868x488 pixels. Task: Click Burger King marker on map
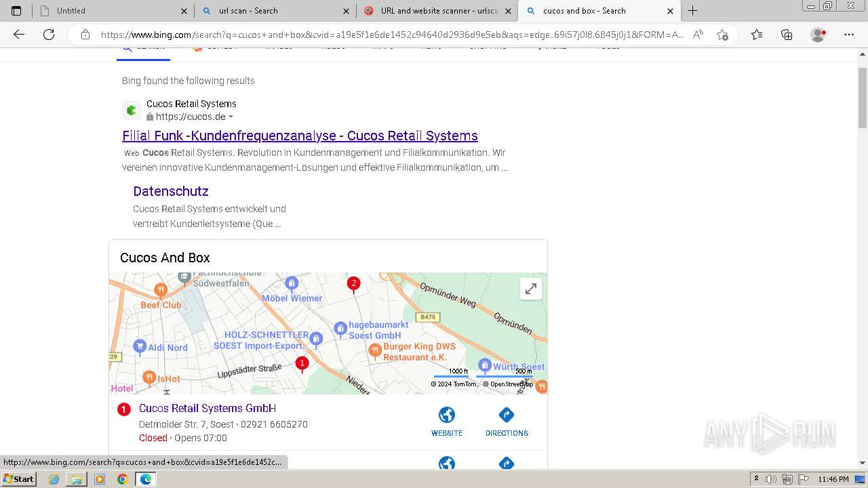(x=375, y=350)
